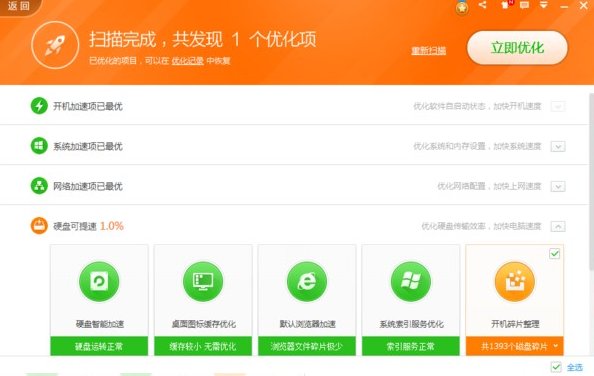The image size is (594, 376).
Task: Click the 缓存较小 无需优化 status bar
Action: click(x=203, y=346)
